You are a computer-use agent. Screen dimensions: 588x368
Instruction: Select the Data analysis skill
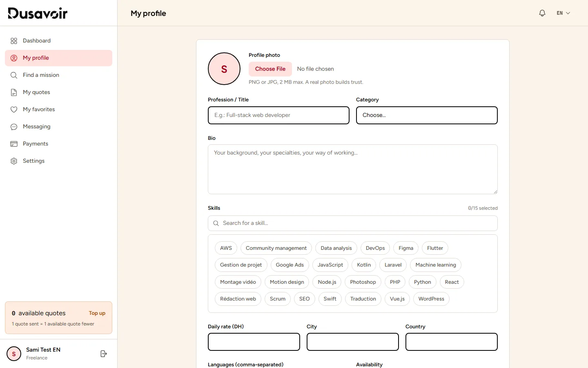pyautogui.click(x=336, y=248)
